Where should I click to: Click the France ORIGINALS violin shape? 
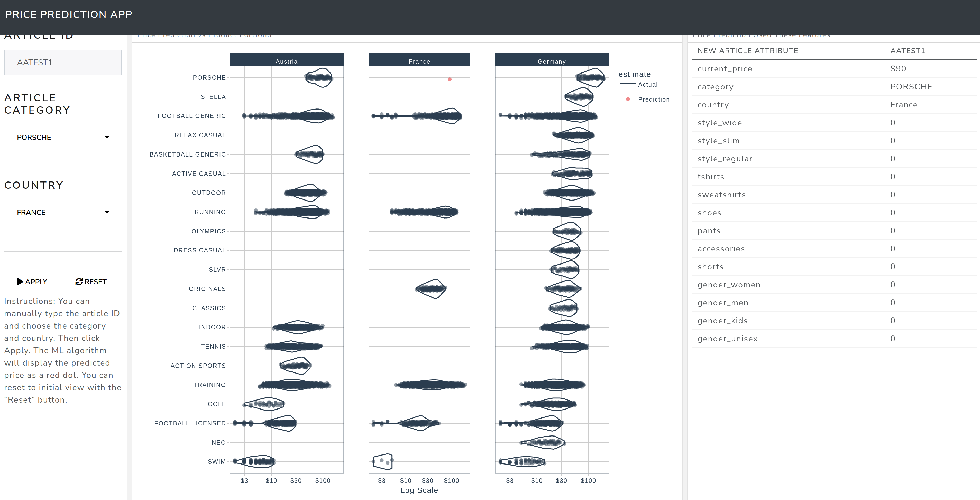431,289
